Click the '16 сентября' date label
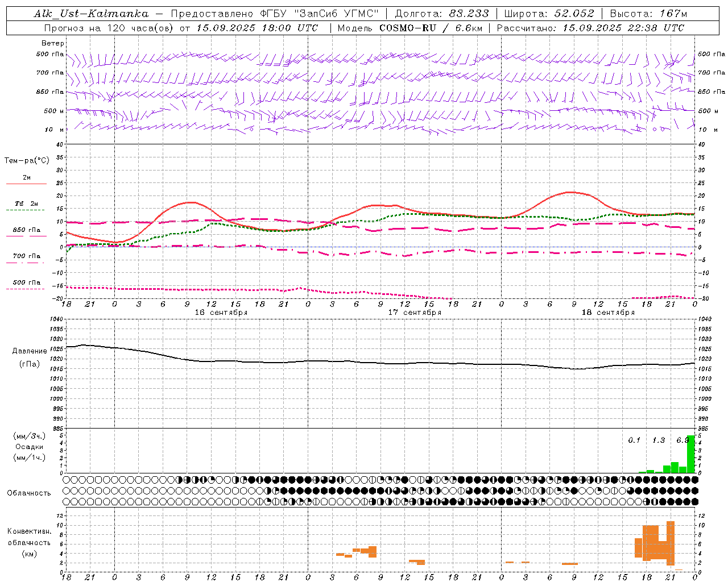The height and width of the screenshot is (582, 728). coord(221,313)
